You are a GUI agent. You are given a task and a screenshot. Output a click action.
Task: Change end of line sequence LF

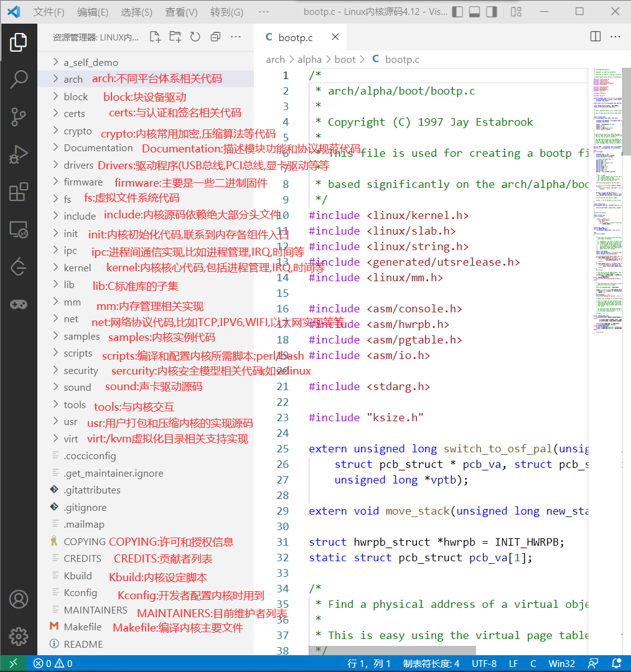[513, 663]
